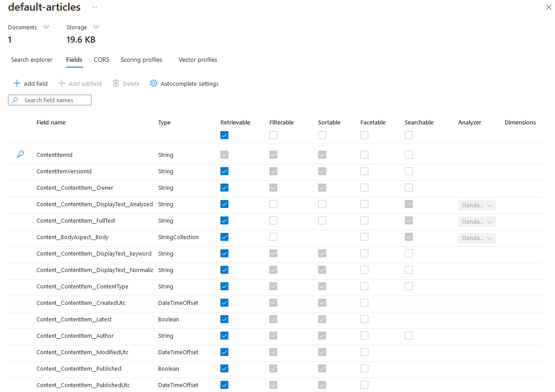The width and height of the screenshot is (555, 392).
Task: Select the Content__BodyAspect__Body field name
Action: tap(72, 237)
